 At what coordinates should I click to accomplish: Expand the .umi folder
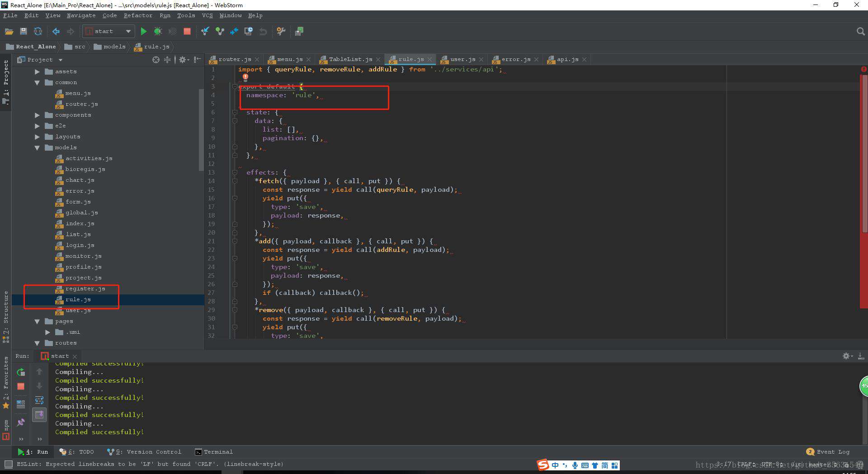click(47, 332)
